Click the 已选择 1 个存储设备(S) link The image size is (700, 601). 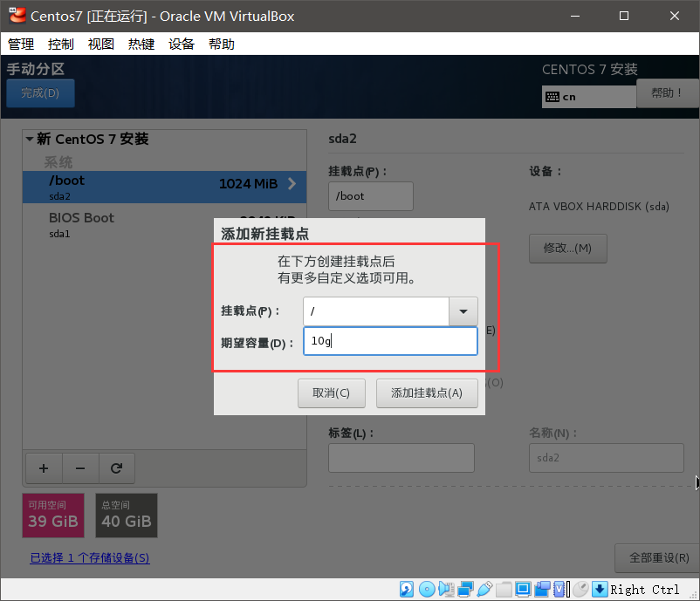[x=89, y=557]
